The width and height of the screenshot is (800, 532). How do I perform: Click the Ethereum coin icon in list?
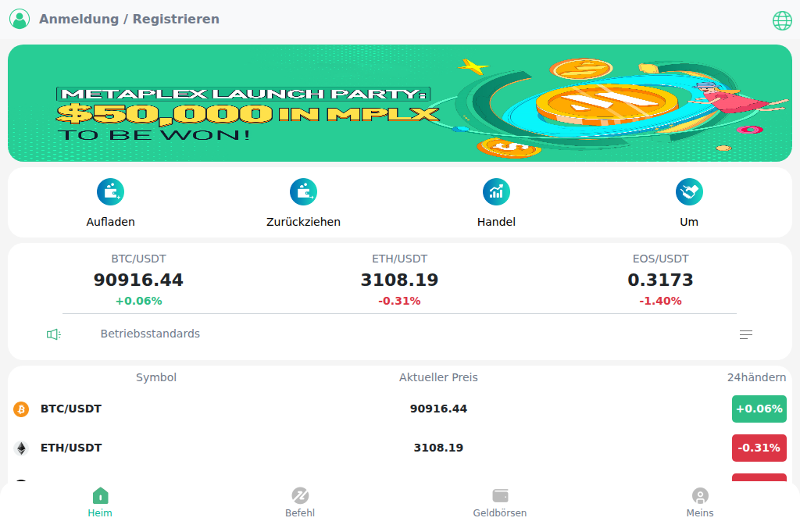point(21,448)
